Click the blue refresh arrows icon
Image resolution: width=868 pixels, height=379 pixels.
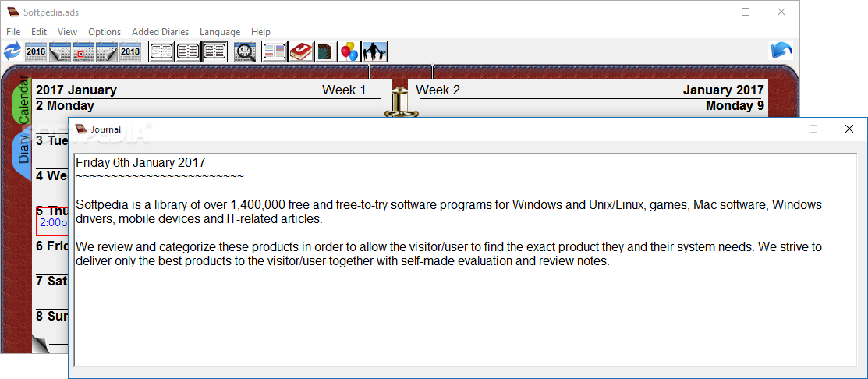coord(12,51)
